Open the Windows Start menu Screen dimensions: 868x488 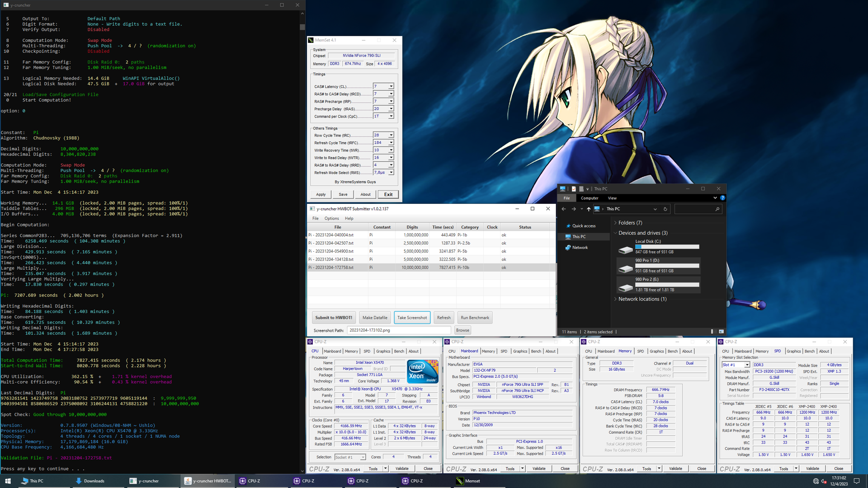(x=8, y=481)
